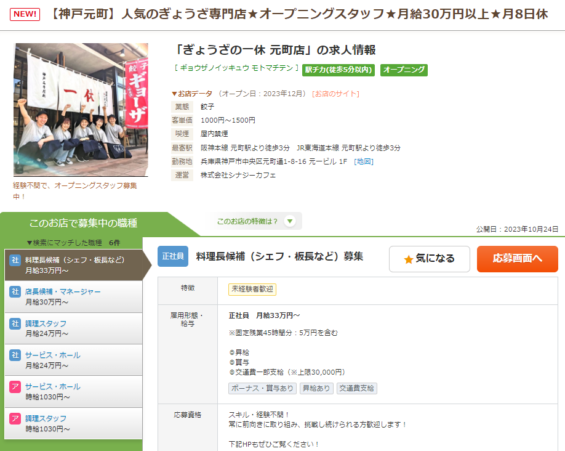The height and width of the screenshot is (451, 565).
Task: Collapse the ▼検索にマッチした職種 list
Action: tap(73, 243)
